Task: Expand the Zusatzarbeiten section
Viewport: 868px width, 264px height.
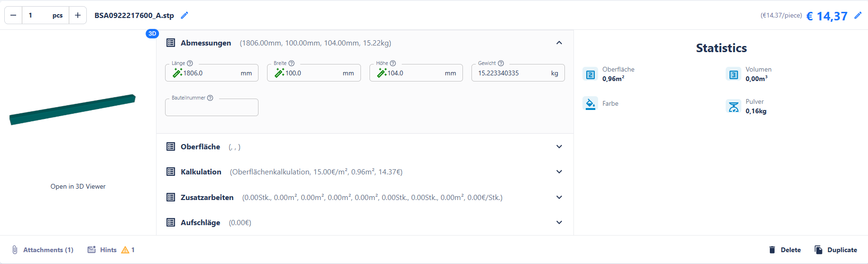Action: 559,197
